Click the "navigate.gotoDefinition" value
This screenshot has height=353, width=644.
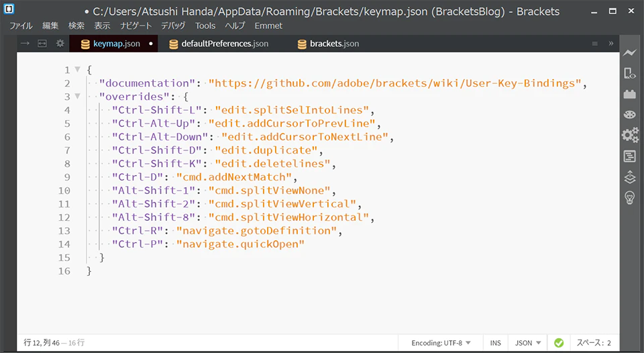[257, 231]
